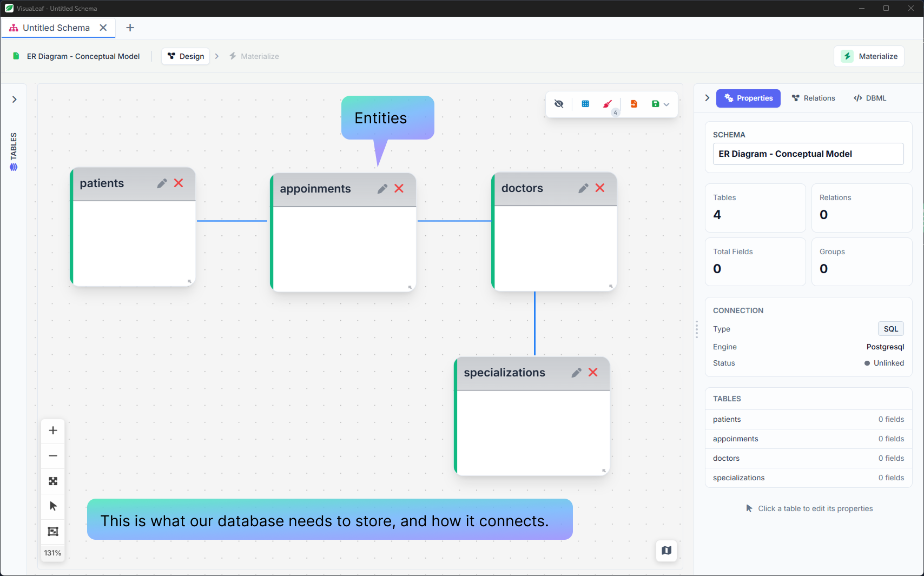Image resolution: width=924 pixels, height=576 pixels.
Task: Select the doctors row in the TABLES list
Action: (808, 458)
